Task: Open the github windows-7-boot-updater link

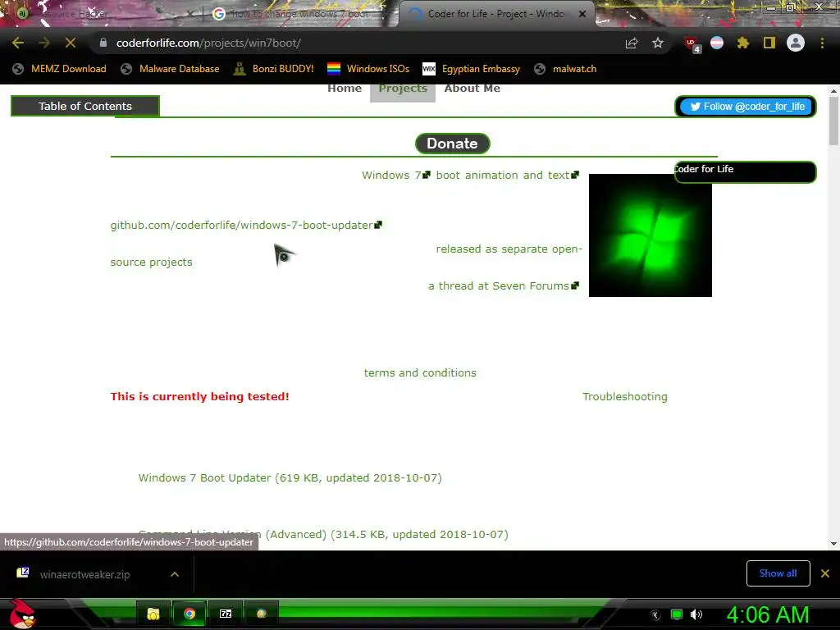Action: 246,225
